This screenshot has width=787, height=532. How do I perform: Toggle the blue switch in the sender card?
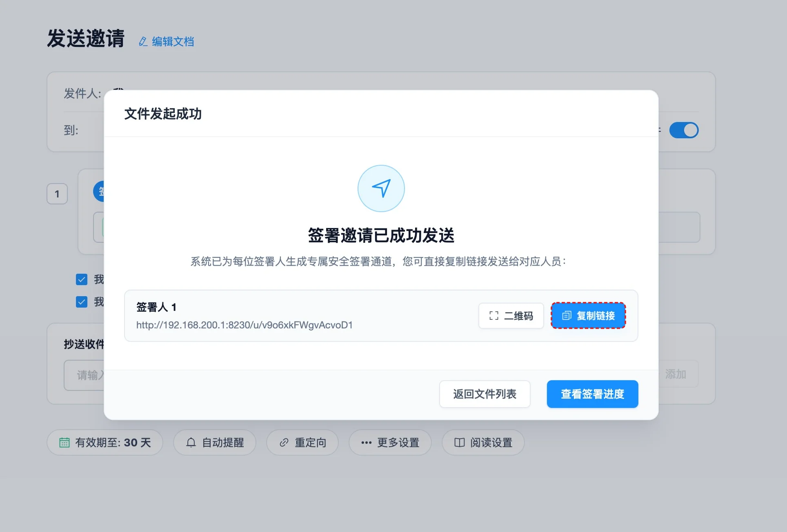[x=684, y=130]
